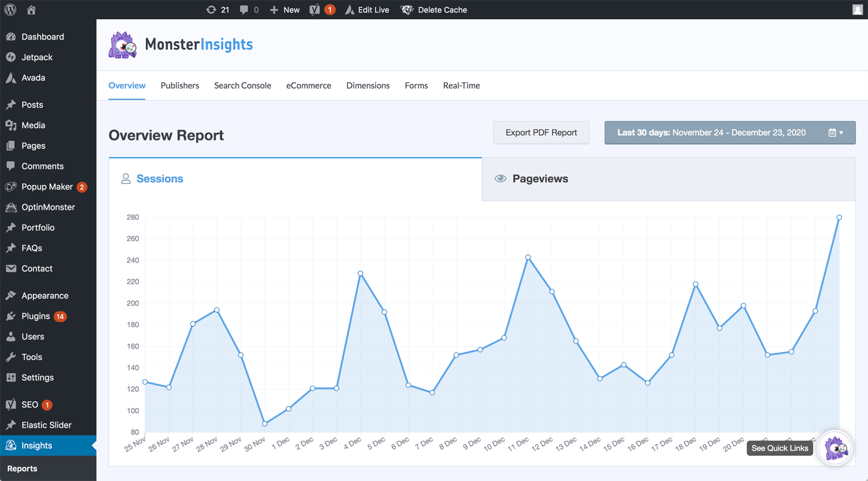Click the Edit Live link
The image size is (868, 481).
[x=373, y=10]
